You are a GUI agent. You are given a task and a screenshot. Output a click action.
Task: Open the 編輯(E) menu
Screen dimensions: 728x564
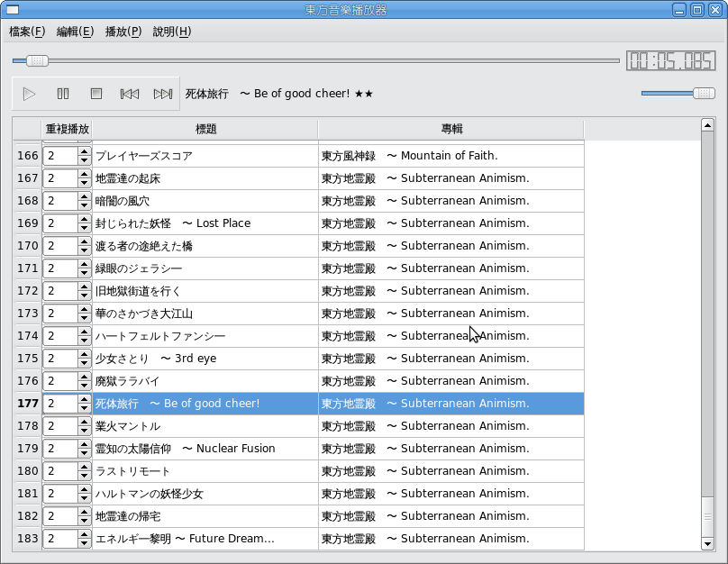75,32
